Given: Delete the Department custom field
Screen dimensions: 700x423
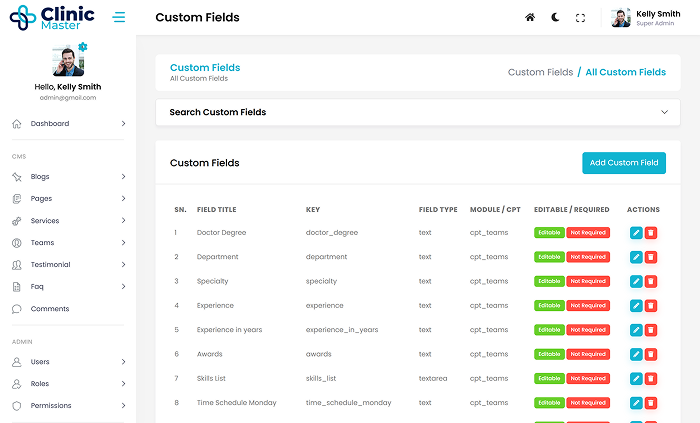Looking at the screenshot, I should [x=651, y=257].
